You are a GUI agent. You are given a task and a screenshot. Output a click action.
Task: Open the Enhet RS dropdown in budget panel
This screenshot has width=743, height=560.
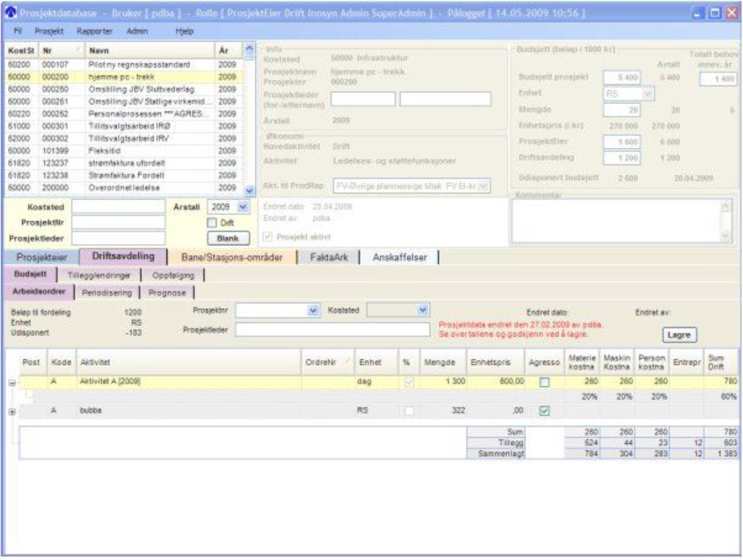[647, 93]
